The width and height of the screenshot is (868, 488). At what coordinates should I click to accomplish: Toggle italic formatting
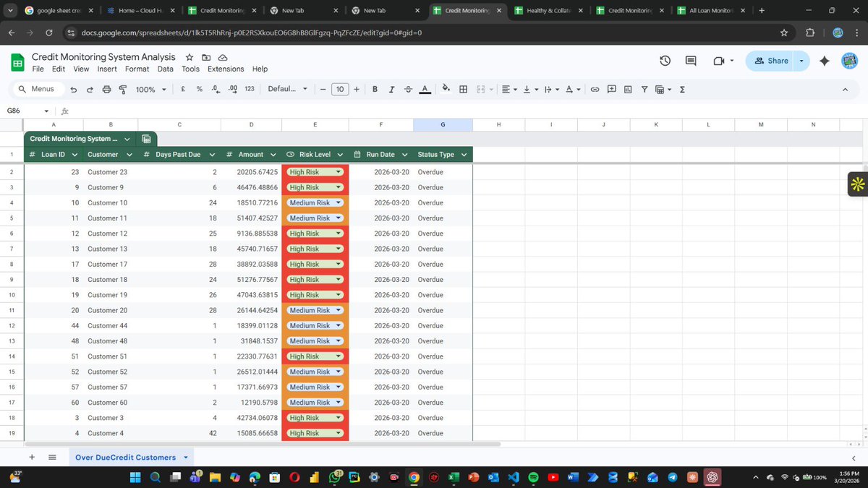point(391,89)
